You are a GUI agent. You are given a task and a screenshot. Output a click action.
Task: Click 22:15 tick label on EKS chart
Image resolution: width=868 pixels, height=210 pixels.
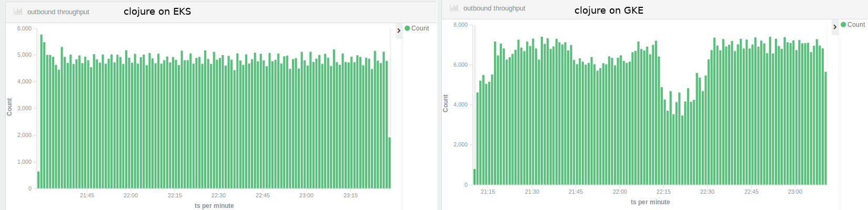click(x=175, y=195)
